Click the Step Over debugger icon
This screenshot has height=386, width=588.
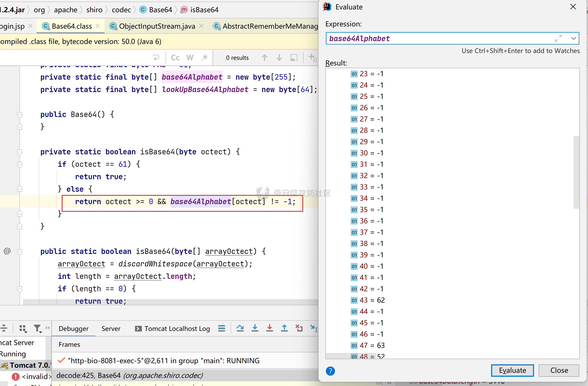240,328
